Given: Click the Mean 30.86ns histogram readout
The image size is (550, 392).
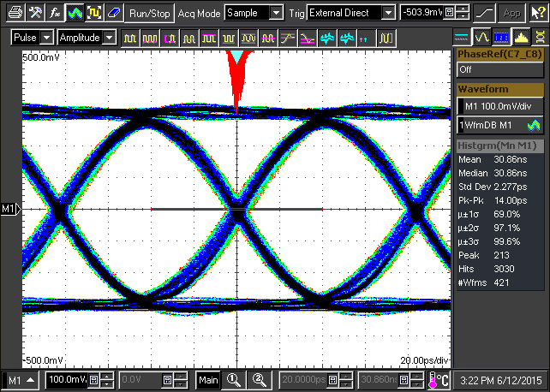Looking at the screenshot, I should click(493, 159).
